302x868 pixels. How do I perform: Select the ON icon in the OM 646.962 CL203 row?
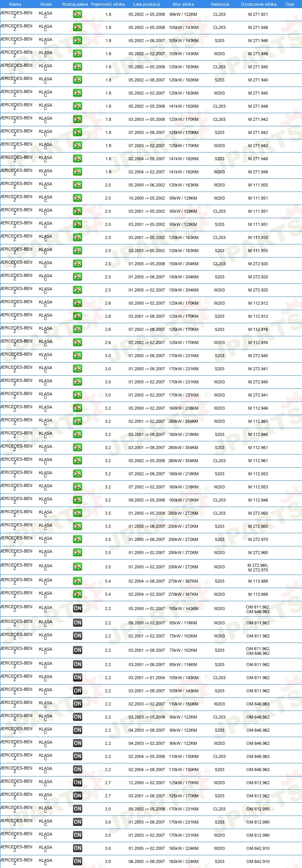[78, 717]
